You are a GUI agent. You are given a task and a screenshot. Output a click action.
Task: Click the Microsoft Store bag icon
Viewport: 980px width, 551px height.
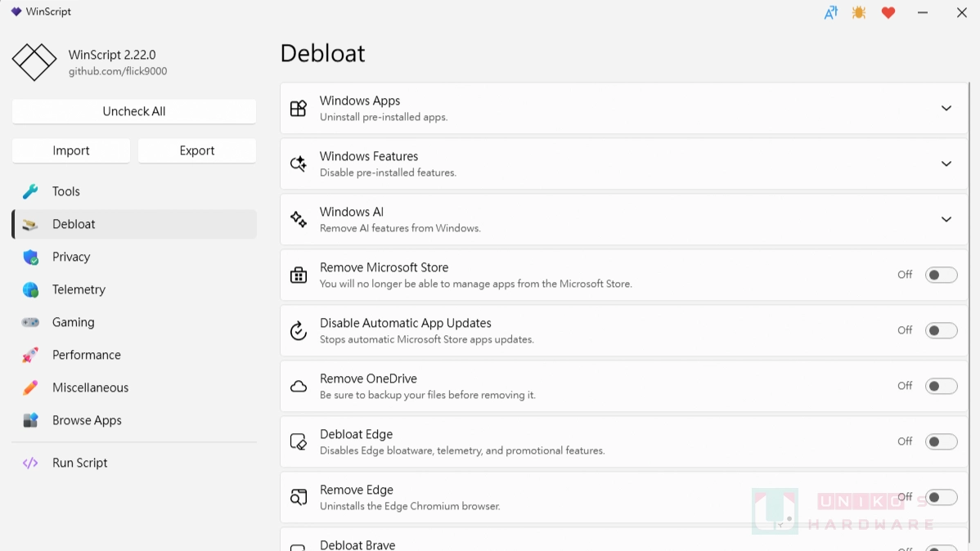coord(298,275)
